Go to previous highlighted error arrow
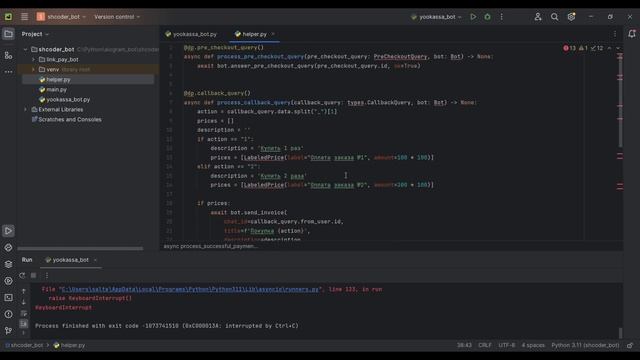The image size is (640, 360). tap(609, 48)
